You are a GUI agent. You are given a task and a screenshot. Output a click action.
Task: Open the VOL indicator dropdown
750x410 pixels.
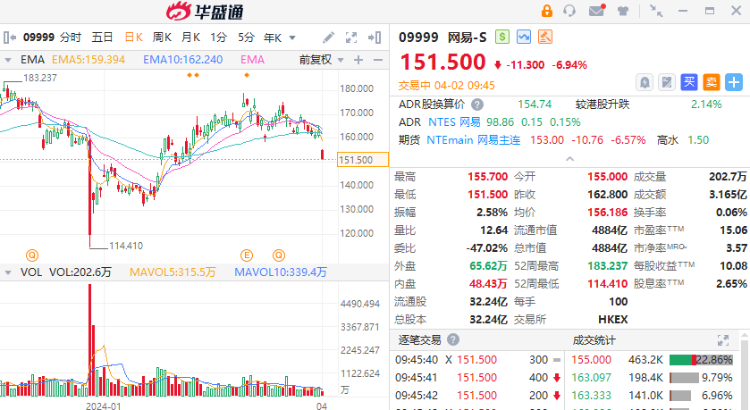8,273
